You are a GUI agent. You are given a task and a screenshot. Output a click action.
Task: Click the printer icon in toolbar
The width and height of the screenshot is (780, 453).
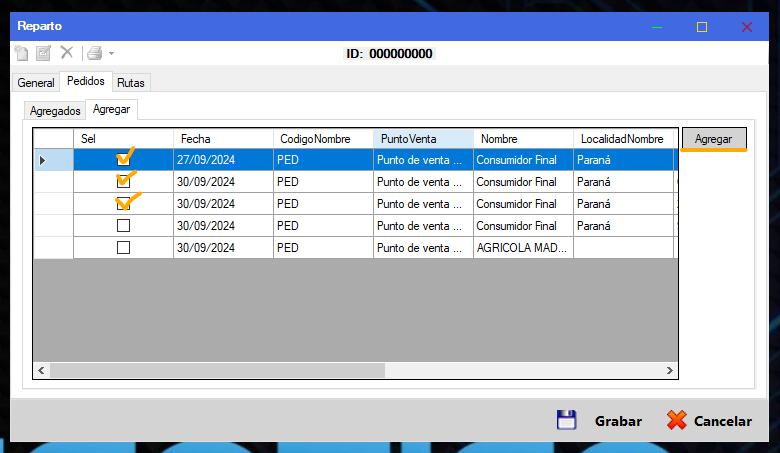point(94,53)
